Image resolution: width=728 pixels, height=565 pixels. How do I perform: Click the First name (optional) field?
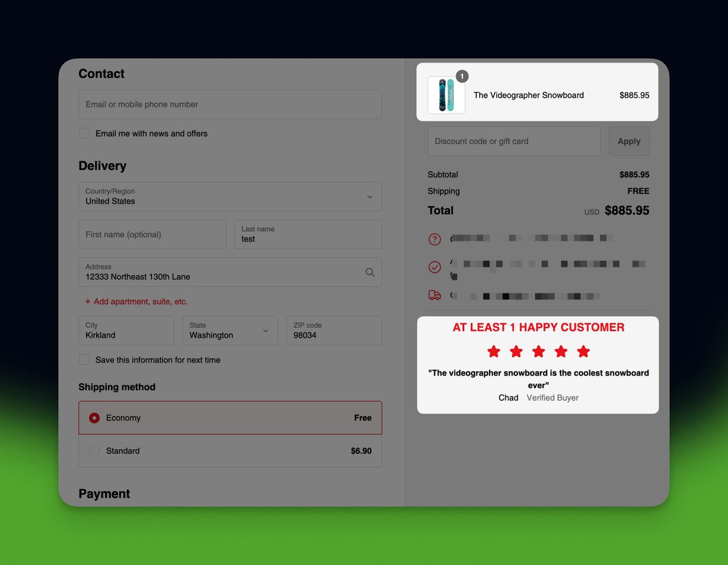click(152, 234)
